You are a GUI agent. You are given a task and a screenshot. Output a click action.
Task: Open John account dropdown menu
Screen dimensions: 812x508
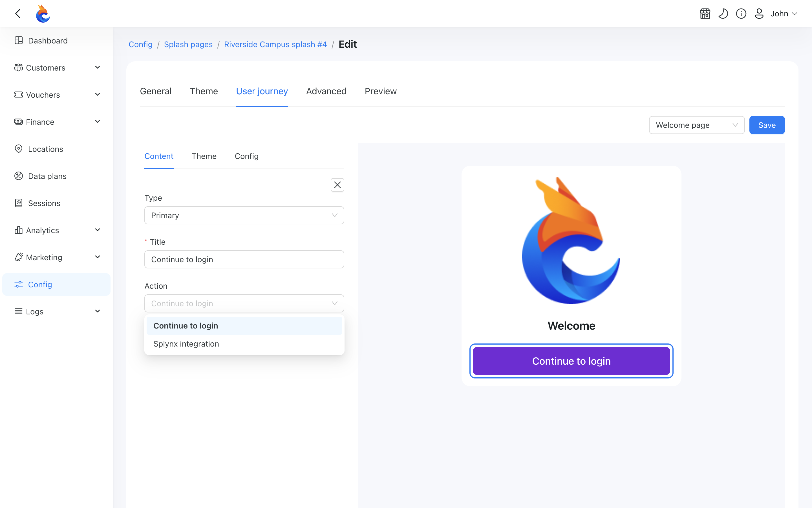point(784,14)
